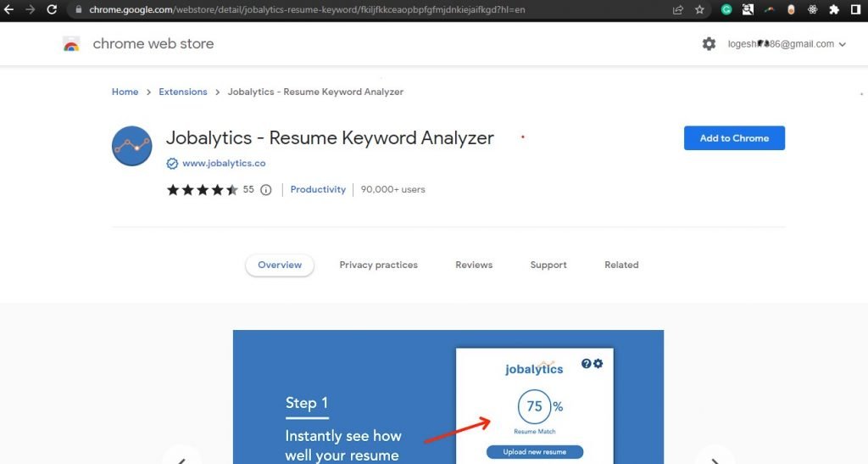Go back with the browser back arrow

point(8,9)
